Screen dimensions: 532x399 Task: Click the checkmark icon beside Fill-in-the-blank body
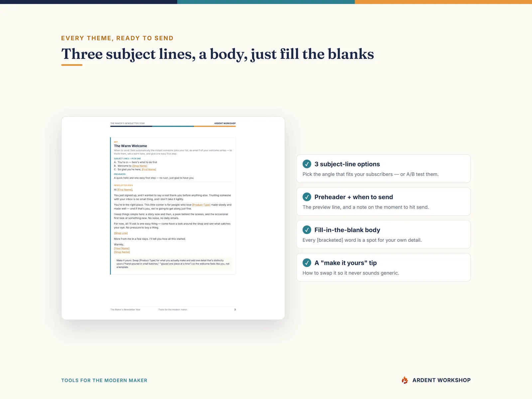pos(307,230)
